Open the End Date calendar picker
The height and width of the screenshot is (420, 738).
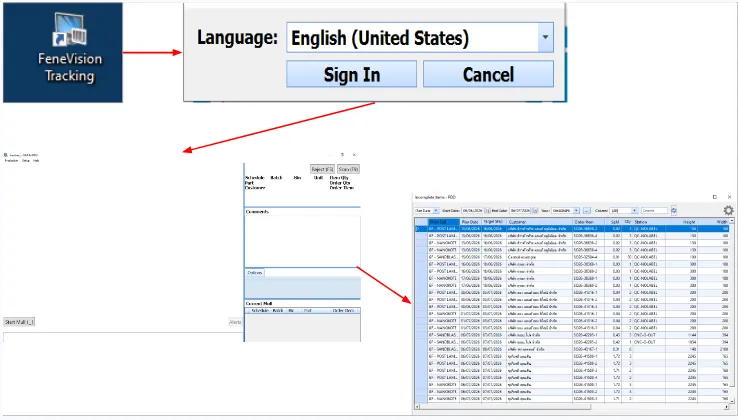tap(535, 210)
